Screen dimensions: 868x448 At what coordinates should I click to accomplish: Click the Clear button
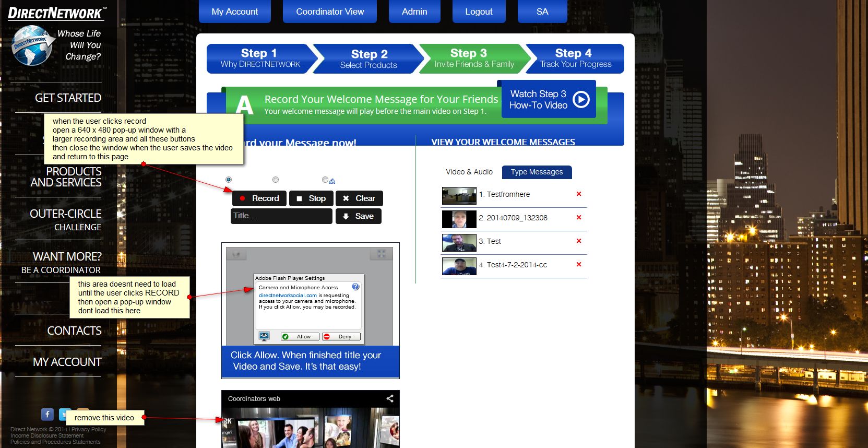[x=359, y=198]
